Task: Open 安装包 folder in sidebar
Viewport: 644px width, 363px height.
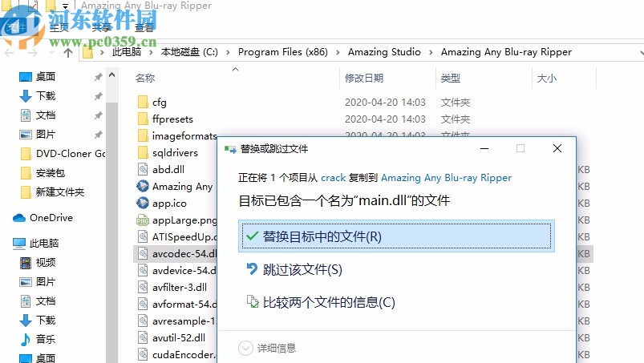Action: coord(50,172)
